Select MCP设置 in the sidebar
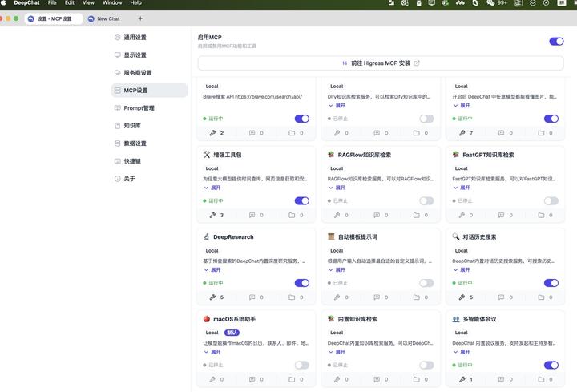 pos(149,90)
